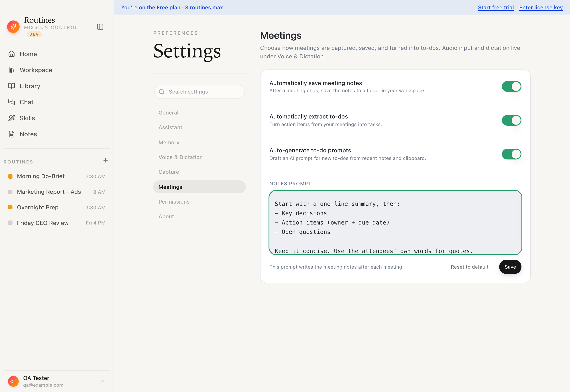The image size is (570, 392).
Task: Open Assistant settings section
Action: point(199,127)
